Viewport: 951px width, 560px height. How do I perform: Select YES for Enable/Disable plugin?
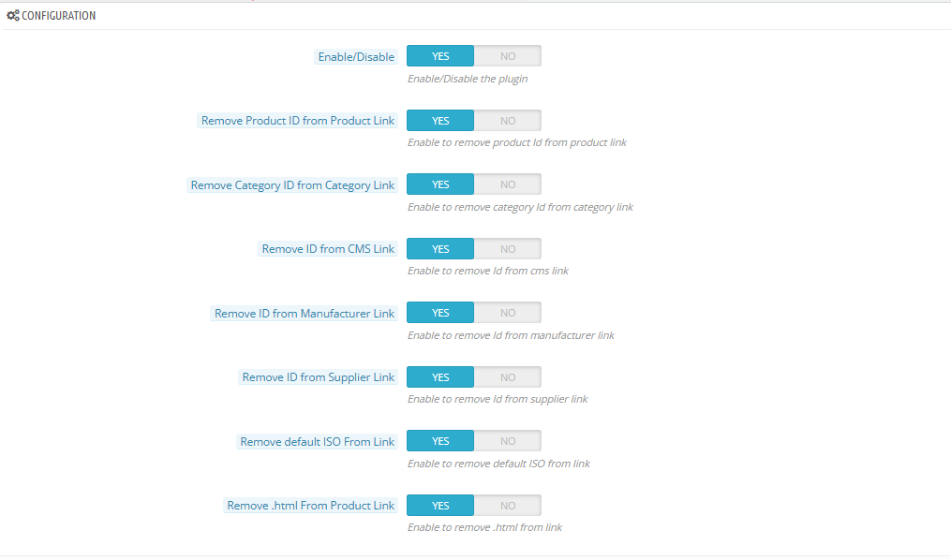[x=440, y=56]
